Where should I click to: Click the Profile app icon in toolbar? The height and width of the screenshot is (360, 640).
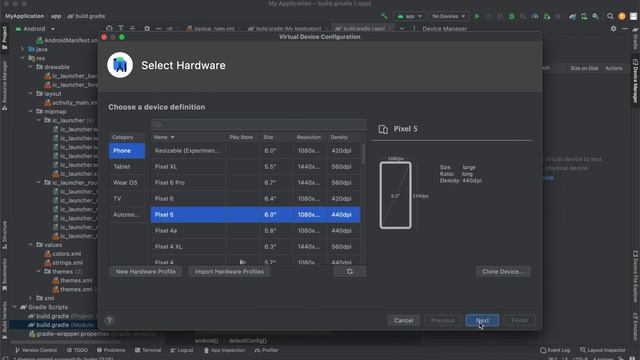tap(535, 16)
